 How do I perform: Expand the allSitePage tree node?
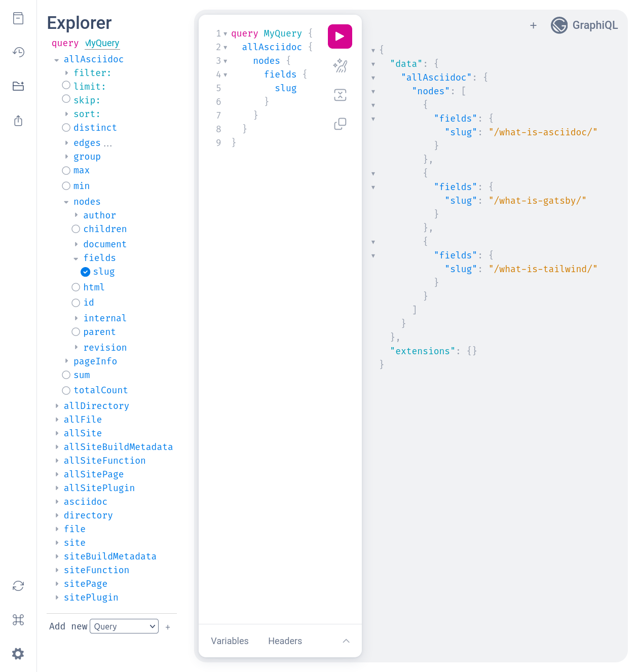click(57, 474)
